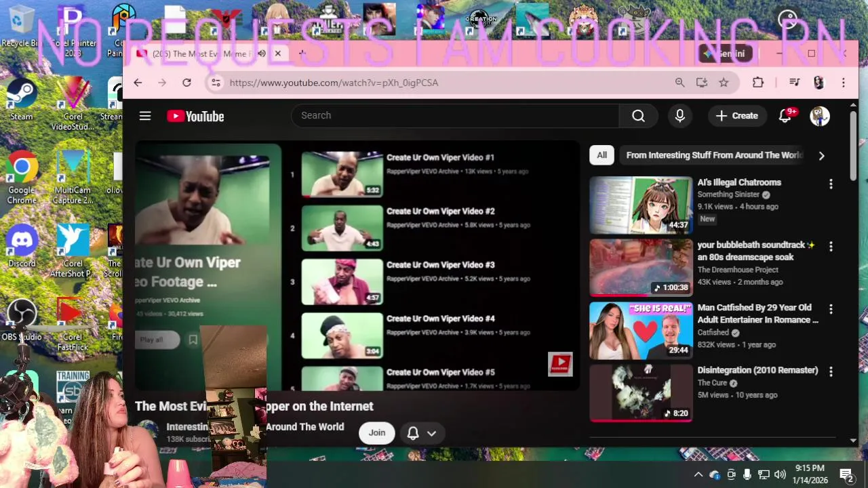Viewport: 868px width, 488px height.
Task: Save the playlist with the bookmark icon
Action: click(x=193, y=340)
